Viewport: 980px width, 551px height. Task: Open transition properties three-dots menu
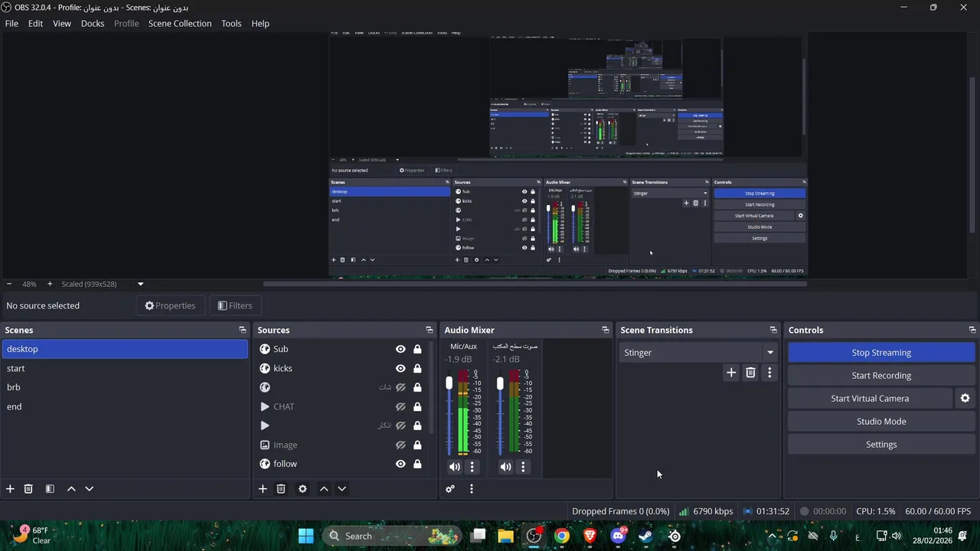[x=769, y=373]
